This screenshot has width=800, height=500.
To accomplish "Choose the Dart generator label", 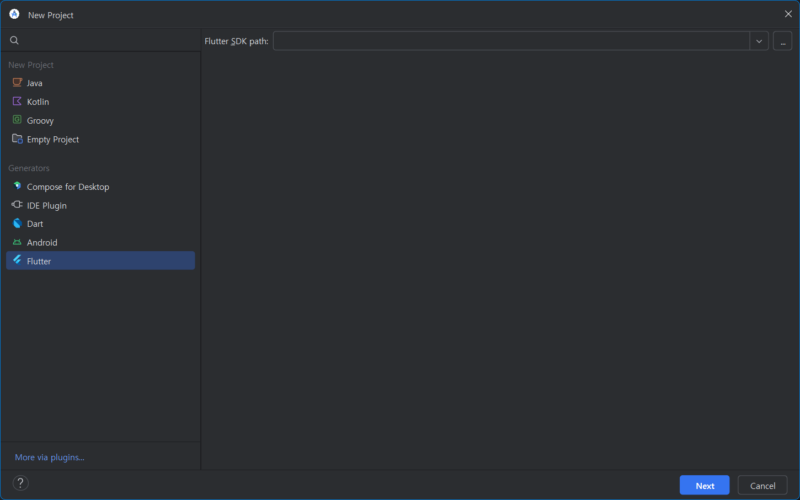I will [x=35, y=224].
